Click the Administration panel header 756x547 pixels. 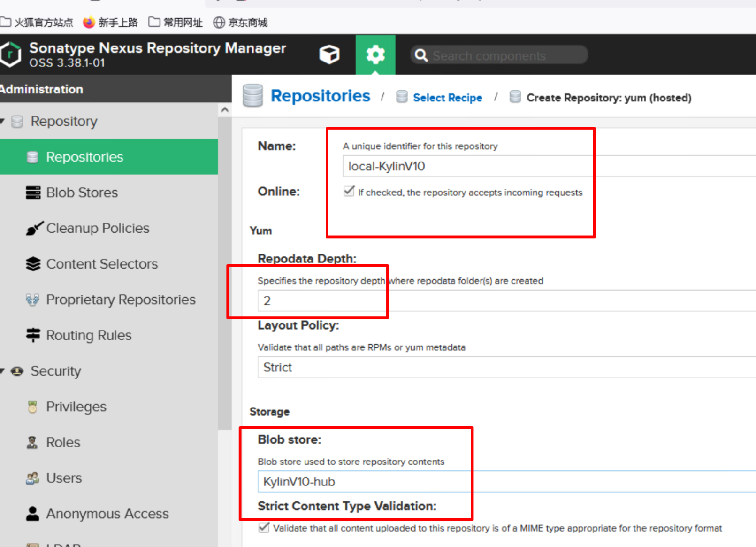(x=115, y=89)
